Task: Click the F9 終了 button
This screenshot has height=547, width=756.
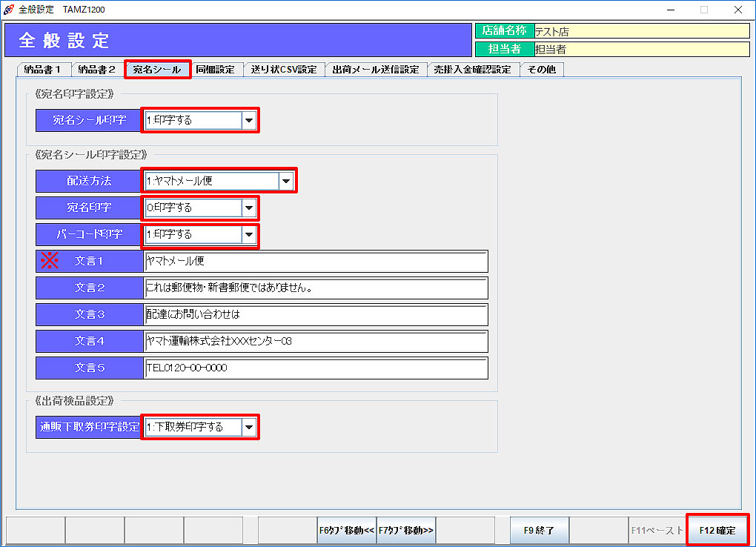Action: (539, 531)
